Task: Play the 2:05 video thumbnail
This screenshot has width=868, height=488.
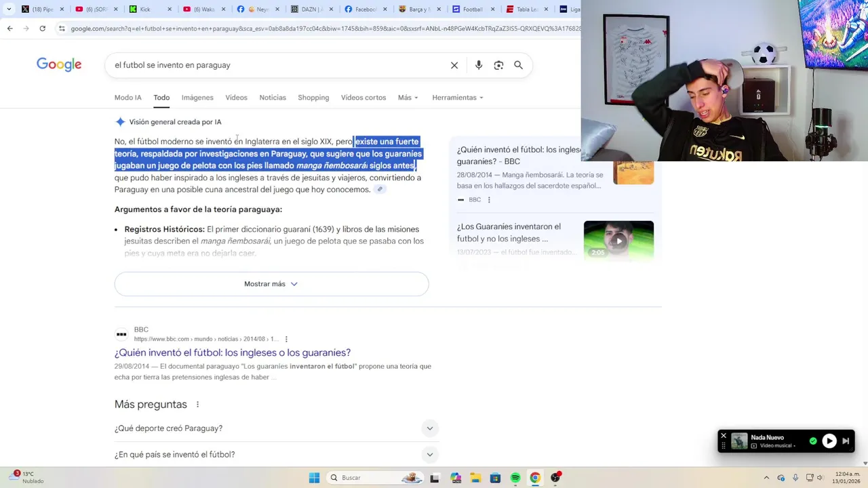Action: click(x=618, y=241)
